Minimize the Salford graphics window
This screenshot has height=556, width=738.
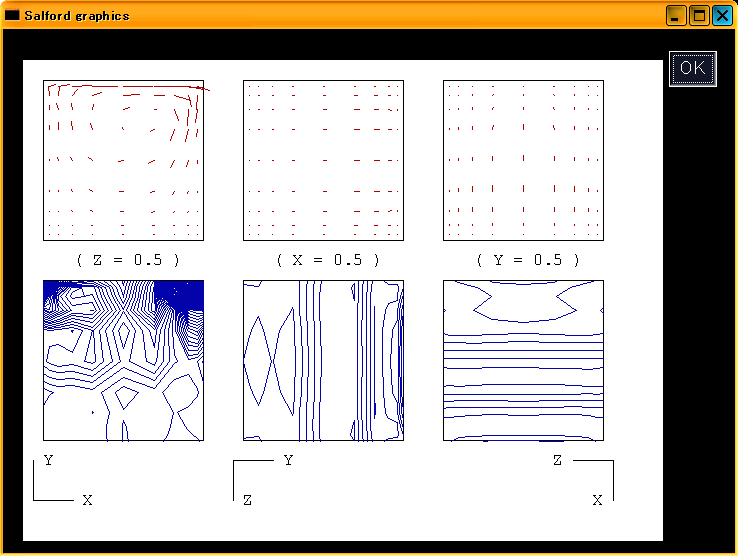pyautogui.click(x=676, y=16)
